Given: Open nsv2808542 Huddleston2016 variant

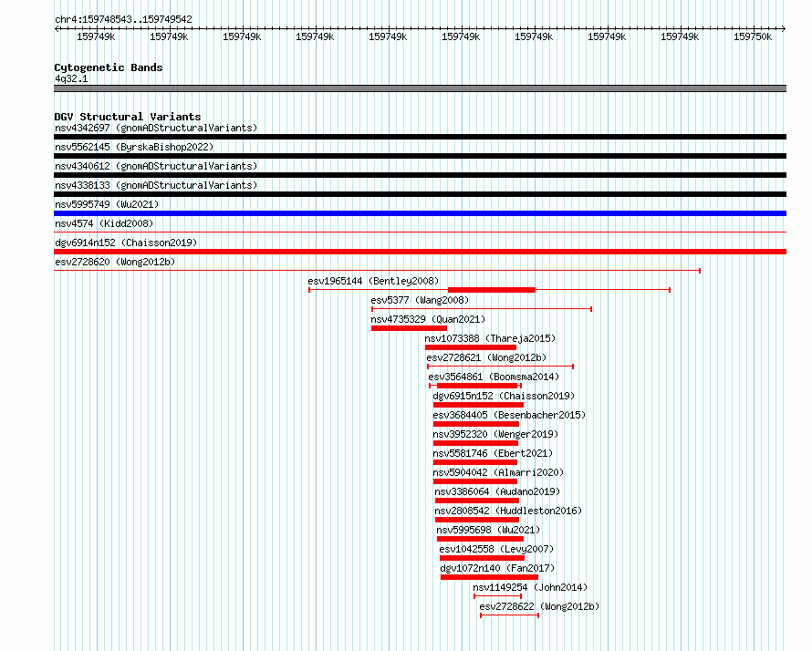Looking at the screenshot, I should [508, 511].
